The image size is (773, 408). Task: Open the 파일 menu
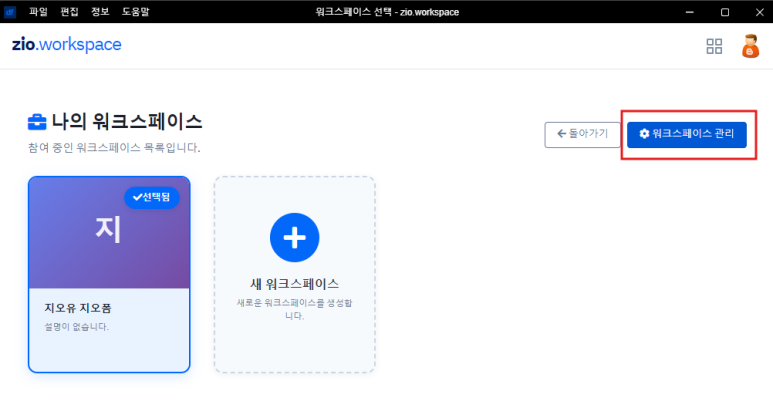[38, 12]
